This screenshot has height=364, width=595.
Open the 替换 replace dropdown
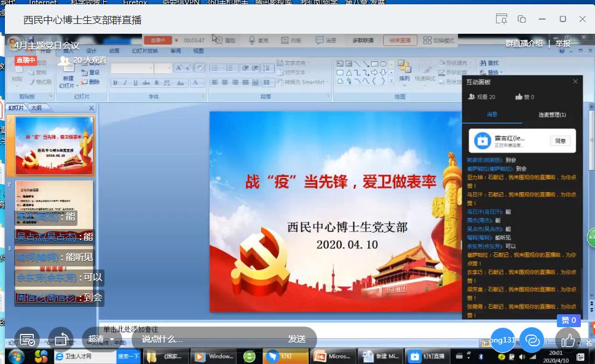[493, 72]
